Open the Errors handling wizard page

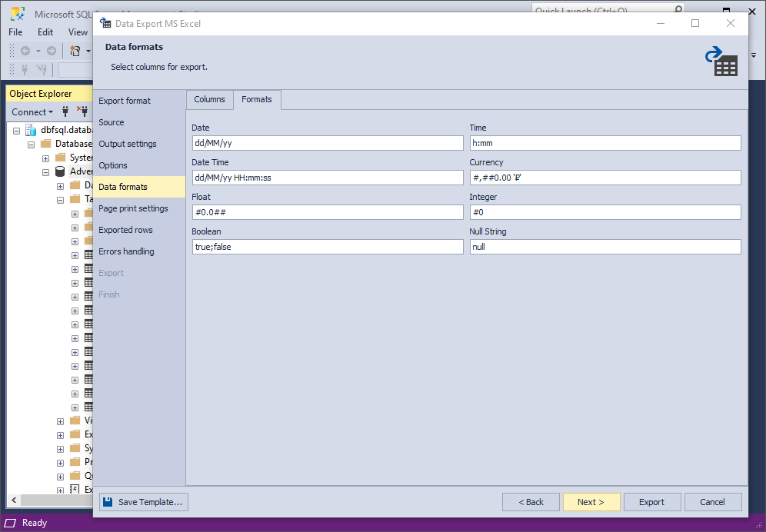pyautogui.click(x=127, y=251)
